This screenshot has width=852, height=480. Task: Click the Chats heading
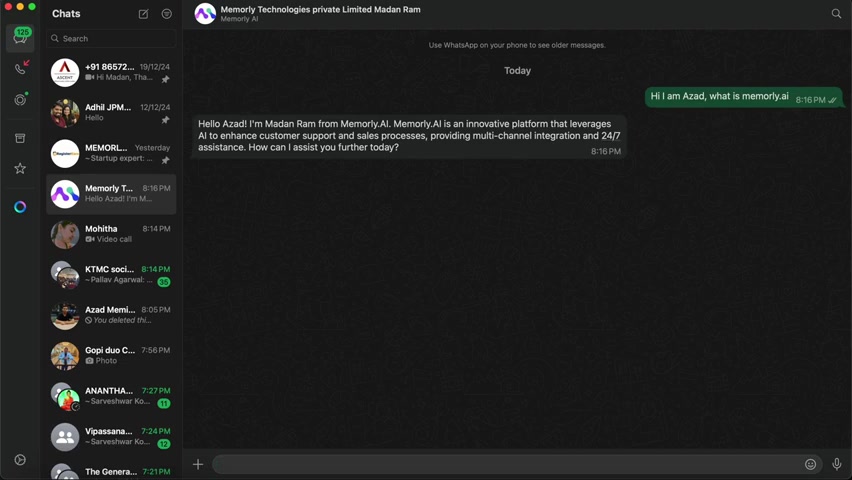66,14
